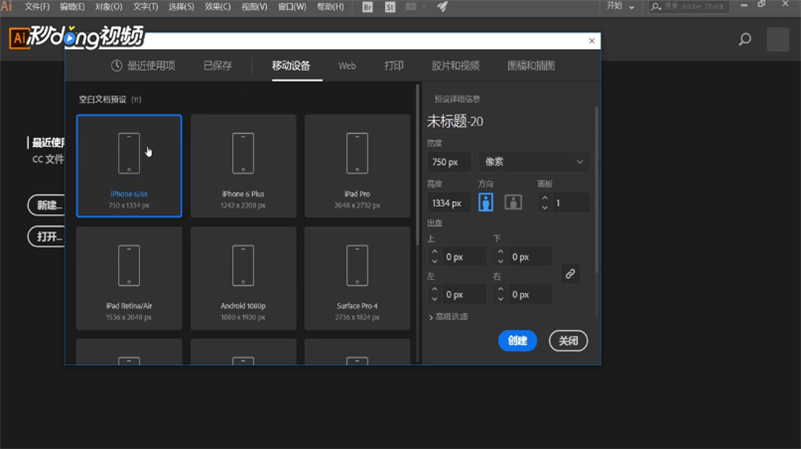This screenshot has width=801, height=449.
Task: Open the 文字(T) menu
Action: 146,7
